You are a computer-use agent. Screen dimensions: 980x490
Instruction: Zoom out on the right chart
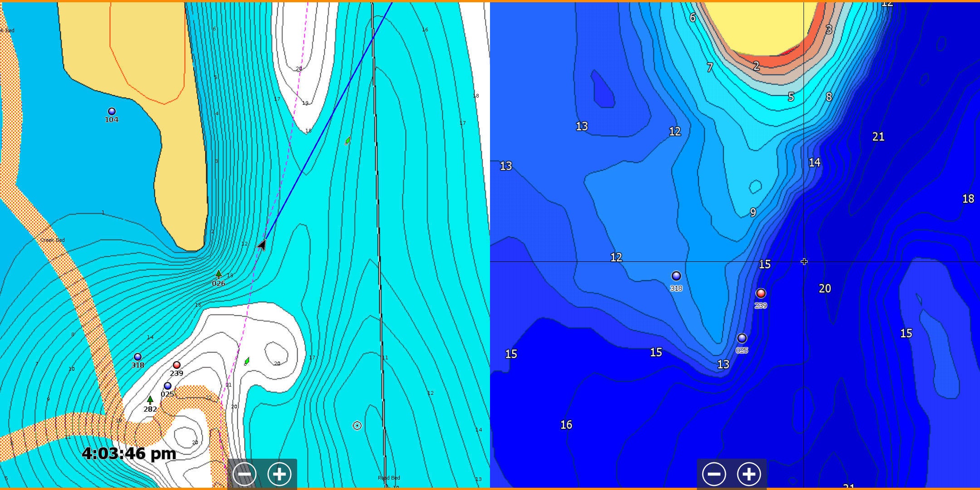point(715,474)
